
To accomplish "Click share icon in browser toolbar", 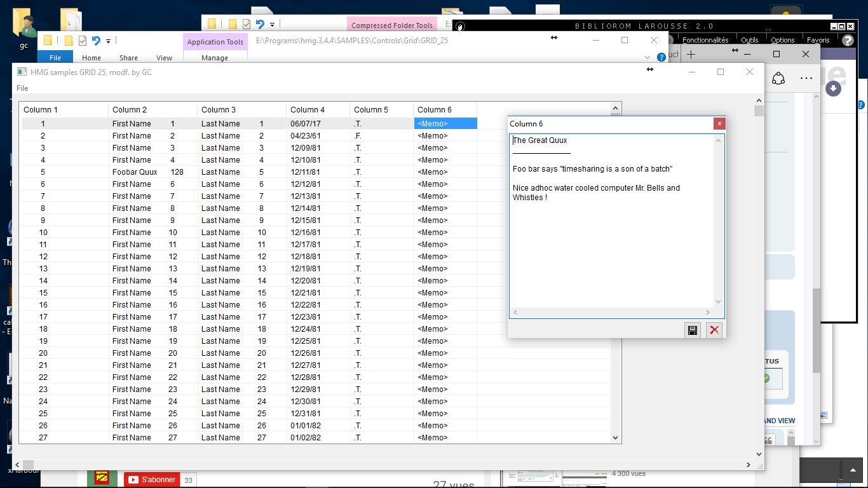I will pyautogui.click(x=778, y=78).
